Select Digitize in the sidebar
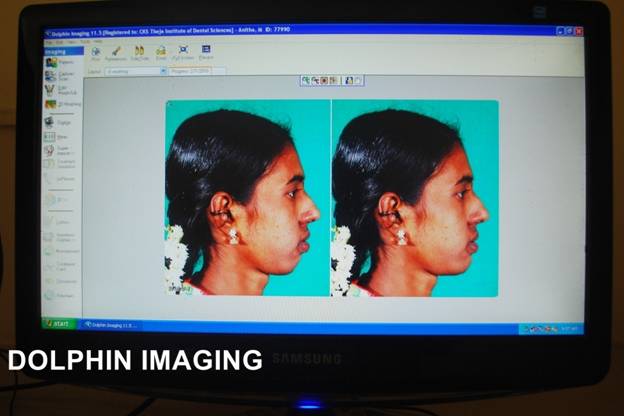Image resolution: width=624 pixels, height=416 pixels. point(58,122)
